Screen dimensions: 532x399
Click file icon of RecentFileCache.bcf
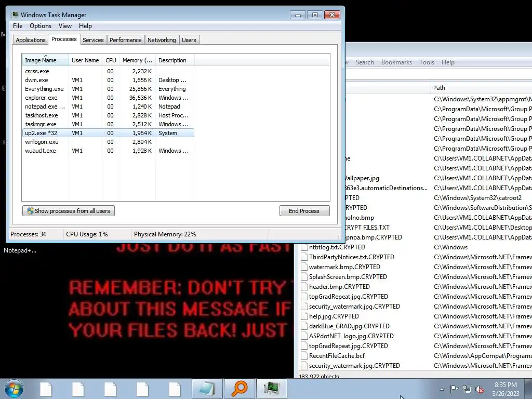click(304, 355)
